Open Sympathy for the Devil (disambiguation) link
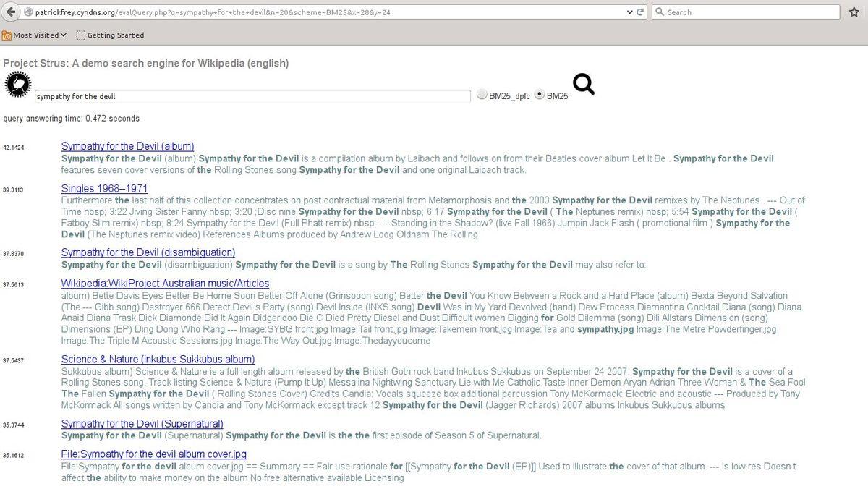 (148, 252)
